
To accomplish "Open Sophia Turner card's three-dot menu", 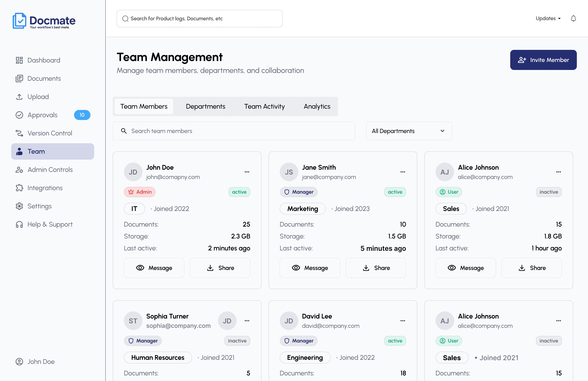I will click(247, 321).
